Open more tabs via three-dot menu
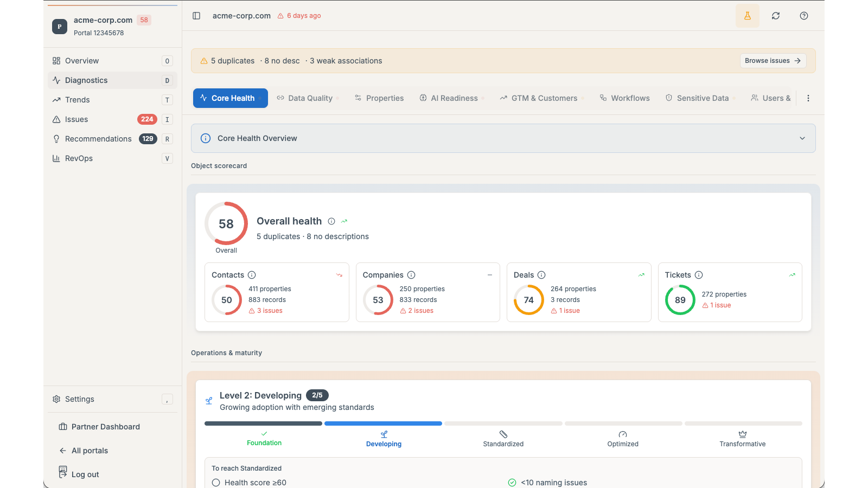The image size is (868, 488). (x=808, y=98)
